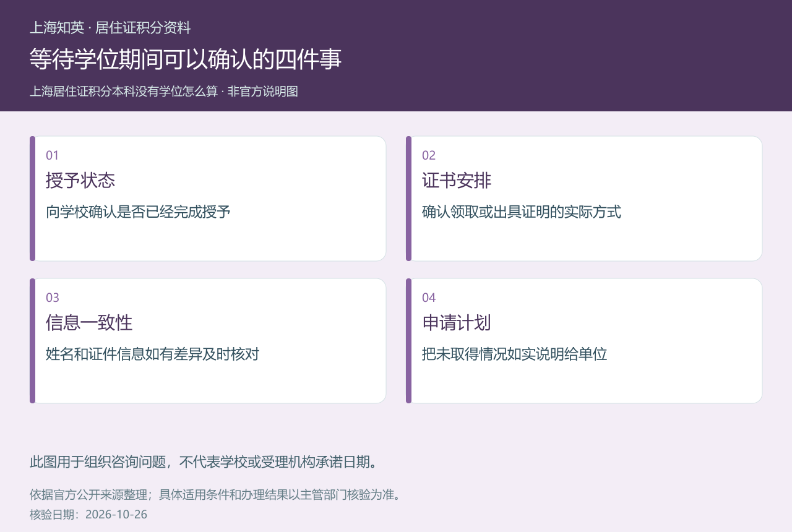
Task: Open the 信息一致性 card heading
Action: (89, 323)
